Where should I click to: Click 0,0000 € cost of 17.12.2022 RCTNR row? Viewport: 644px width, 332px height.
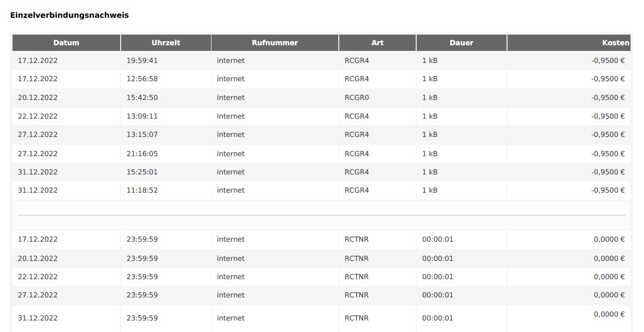(x=609, y=239)
